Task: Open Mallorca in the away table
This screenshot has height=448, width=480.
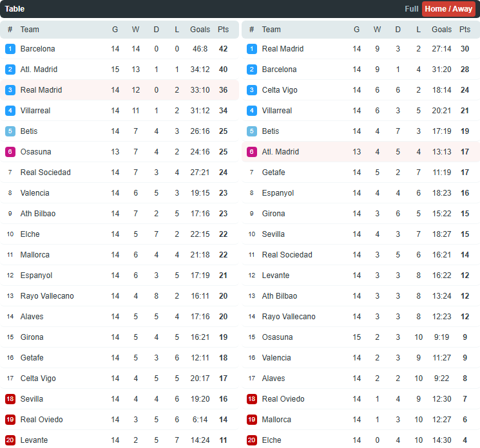Action: [x=276, y=420]
